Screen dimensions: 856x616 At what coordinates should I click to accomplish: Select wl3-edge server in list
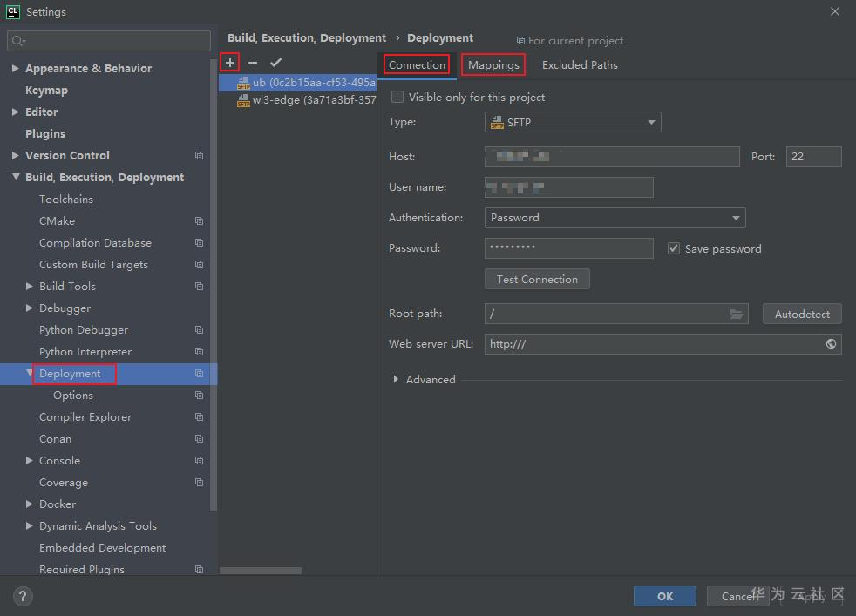tap(297, 100)
